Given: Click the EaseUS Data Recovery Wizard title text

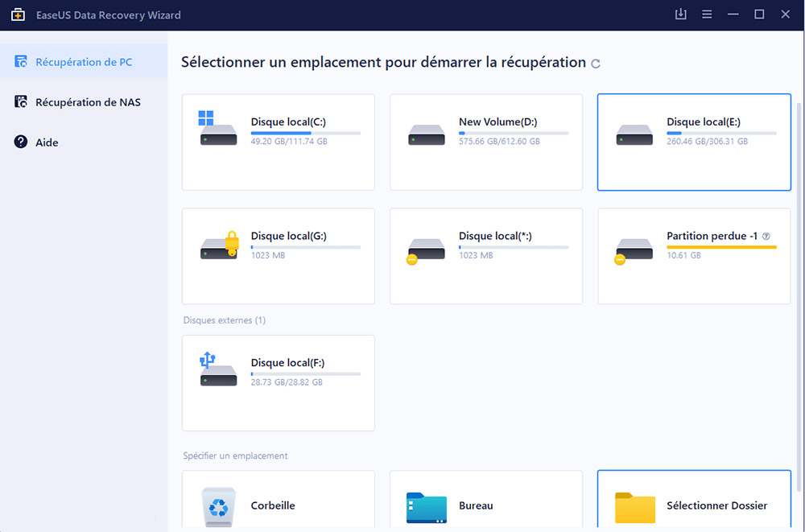Looking at the screenshot, I should [x=109, y=15].
